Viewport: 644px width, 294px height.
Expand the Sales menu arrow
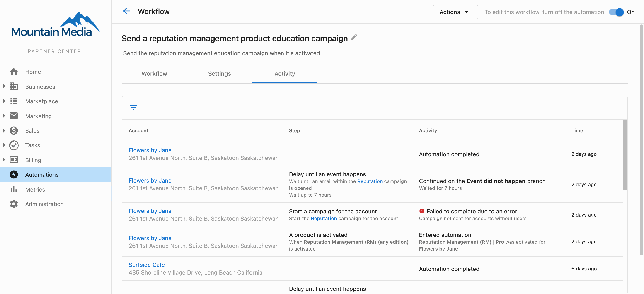pyautogui.click(x=4, y=131)
